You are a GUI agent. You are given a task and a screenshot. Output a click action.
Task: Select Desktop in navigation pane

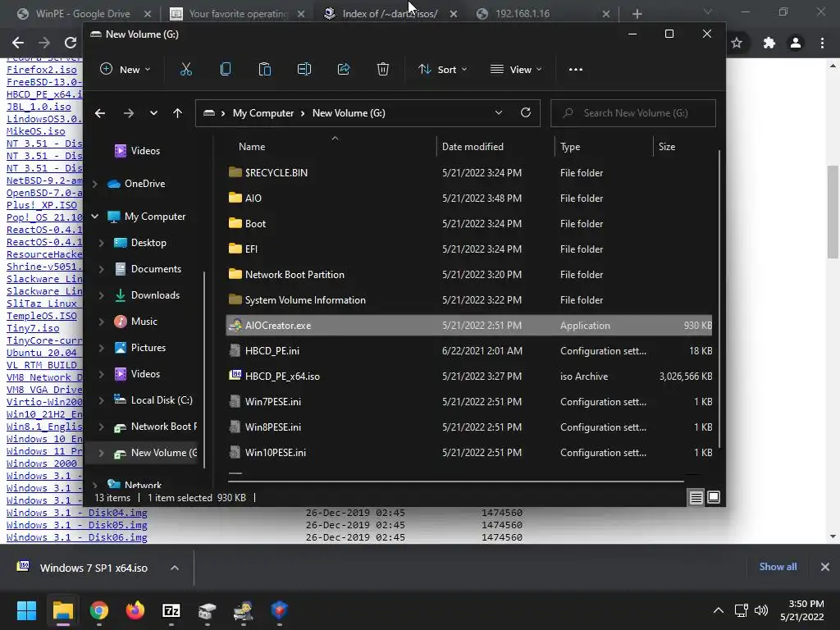click(148, 243)
